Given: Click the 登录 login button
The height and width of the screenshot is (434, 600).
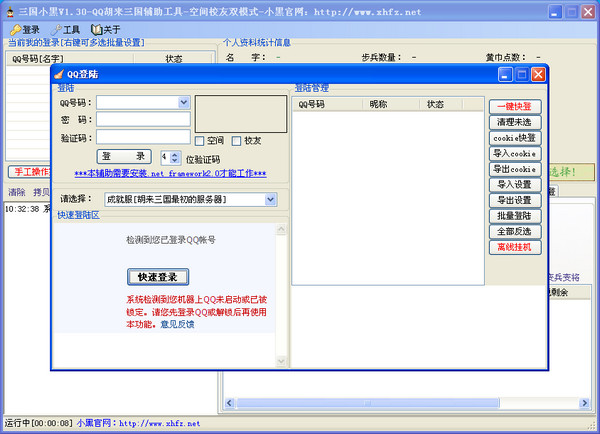Looking at the screenshot, I should 125,157.
